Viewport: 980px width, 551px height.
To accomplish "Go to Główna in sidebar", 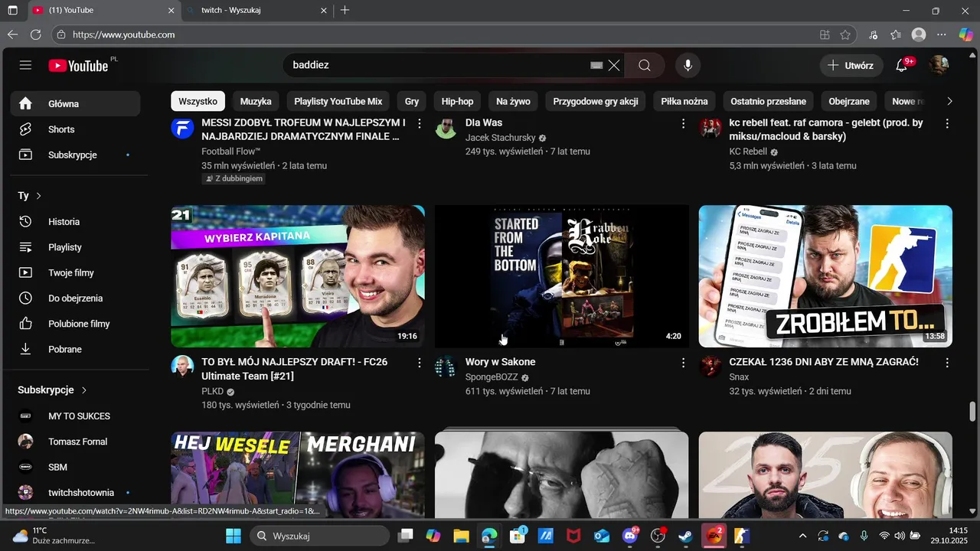I will 75,103.
